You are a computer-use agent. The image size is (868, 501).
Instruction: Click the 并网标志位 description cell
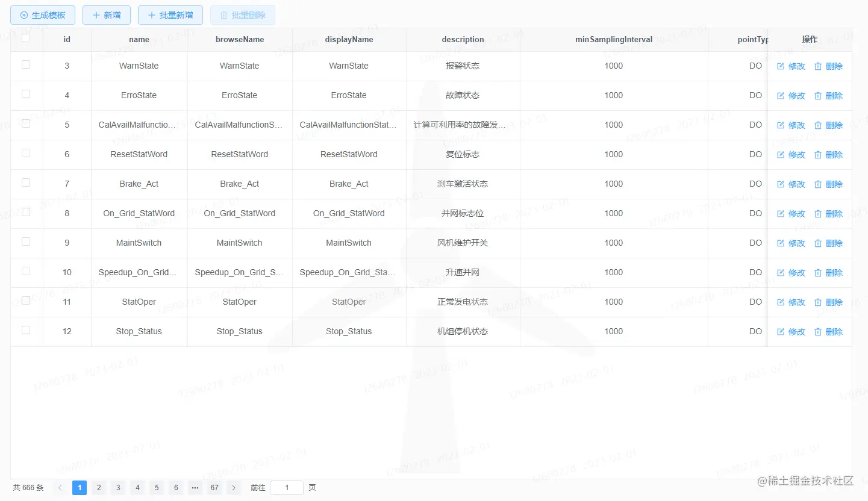point(463,213)
